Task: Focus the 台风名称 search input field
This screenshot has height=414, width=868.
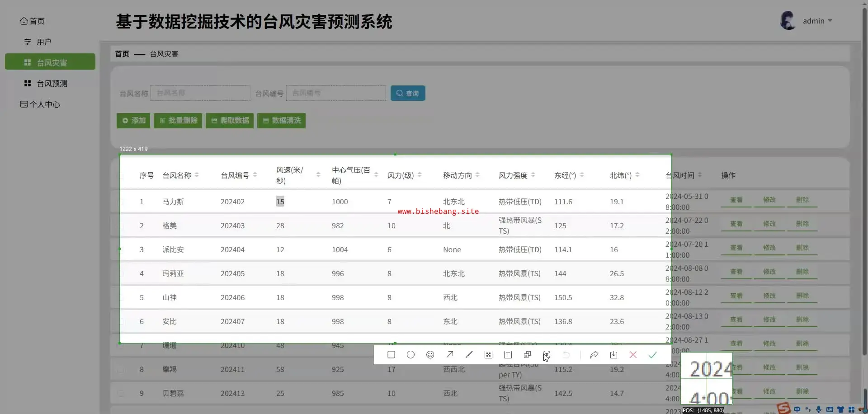Action: coord(200,93)
